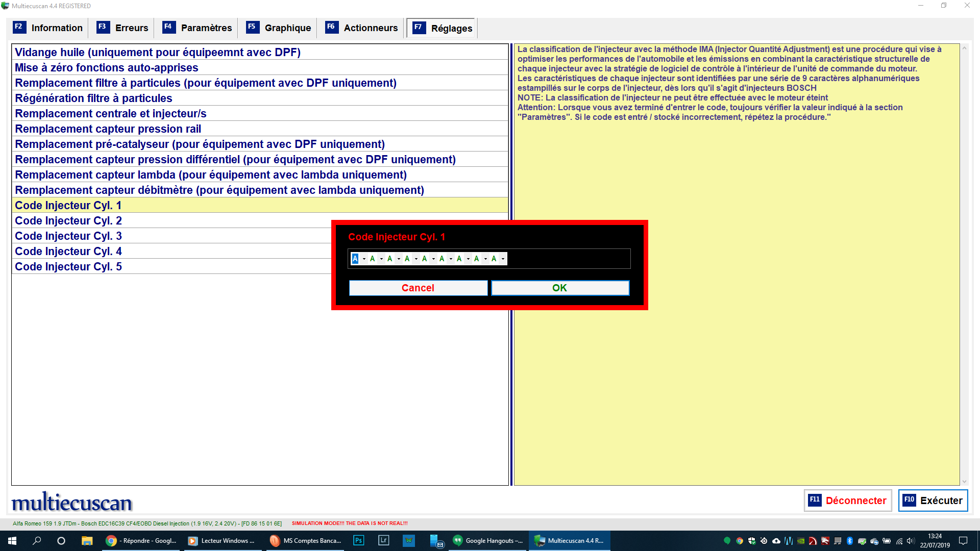This screenshot has height=551, width=980.
Task: Confirm the injector code with OK
Action: [560, 288]
